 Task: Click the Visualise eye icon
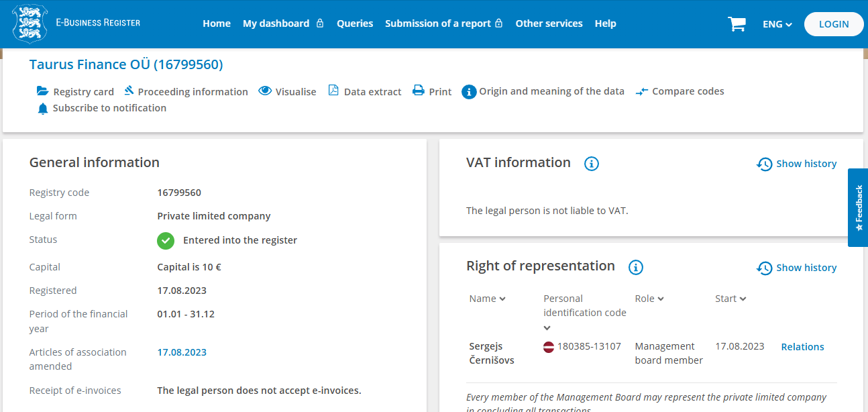pos(265,91)
